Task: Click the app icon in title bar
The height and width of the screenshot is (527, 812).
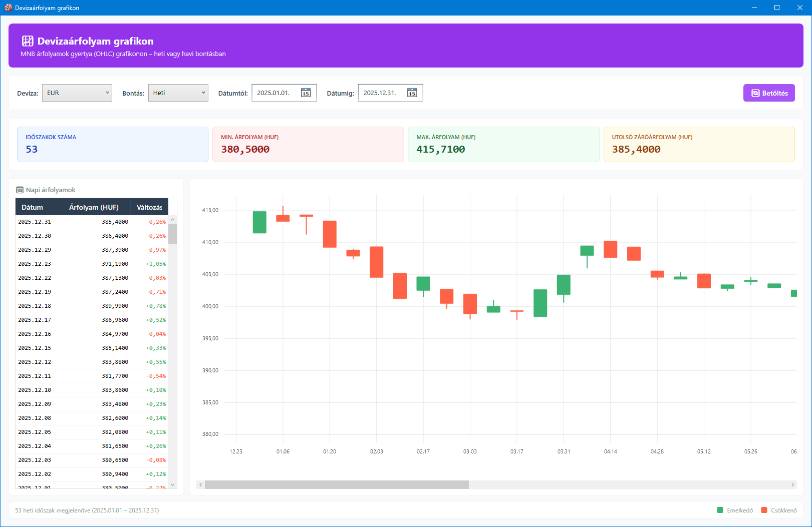Action: [x=8, y=8]
